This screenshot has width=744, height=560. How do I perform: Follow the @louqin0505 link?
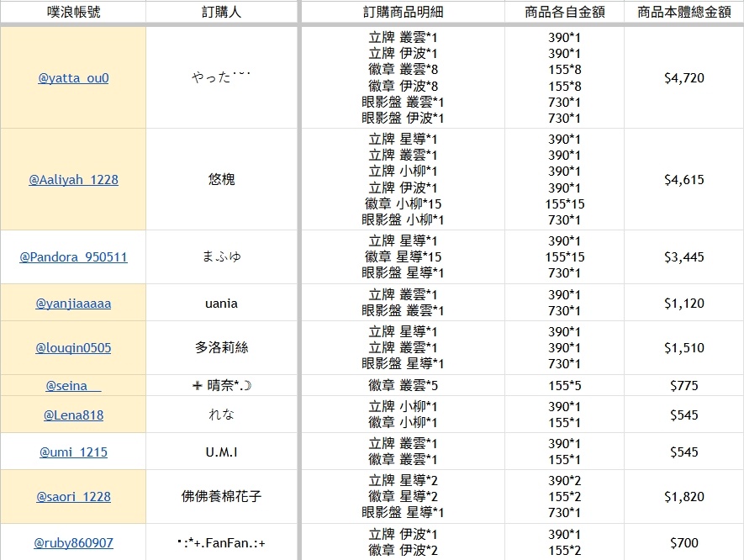(x=73, y=348)
